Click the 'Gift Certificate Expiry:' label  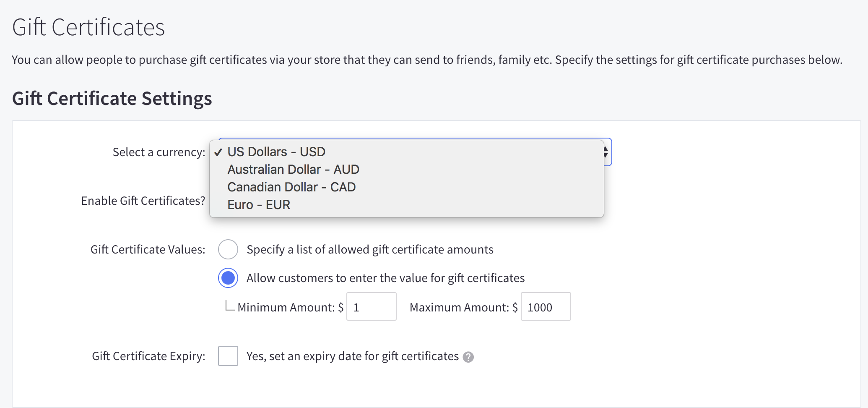tap(148, 356)
